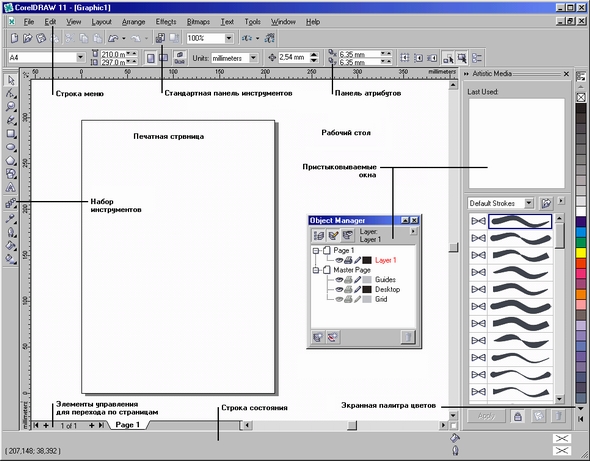Collapse the Page 1 tree node
The image size is (590, 461).
tap(316, 250)
